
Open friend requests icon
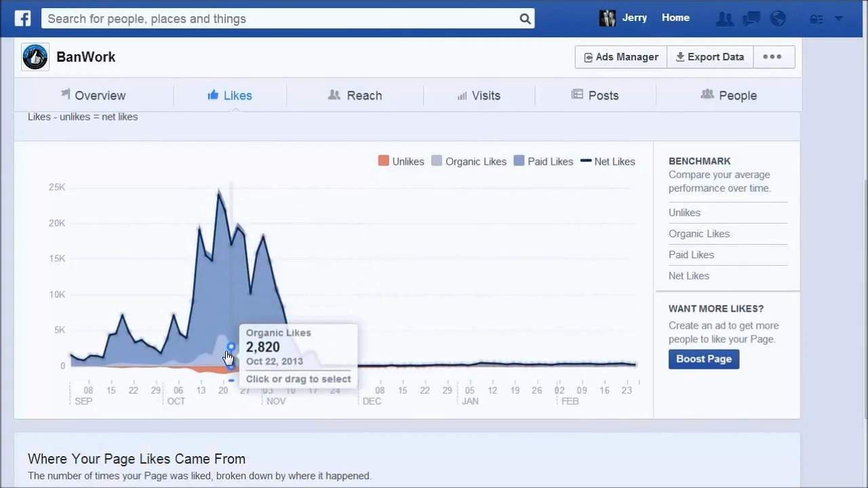click(724, 19)
